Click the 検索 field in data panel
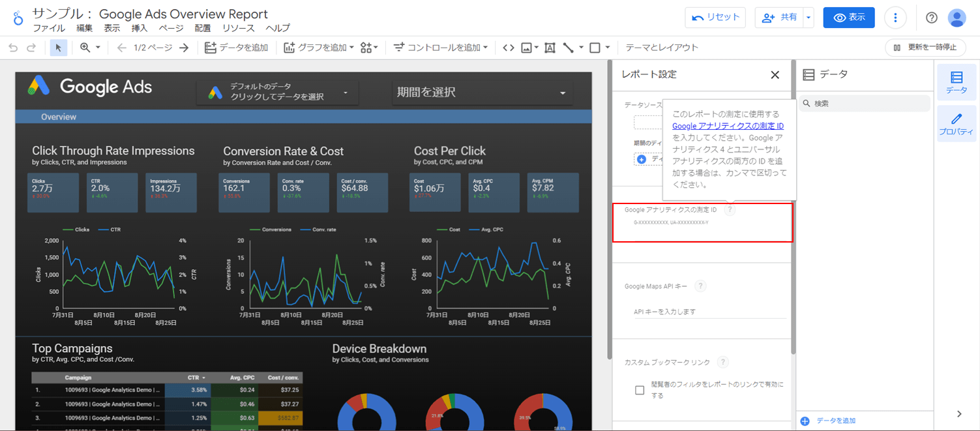Screen dimensions: 980x431 [x=865, y=103]
